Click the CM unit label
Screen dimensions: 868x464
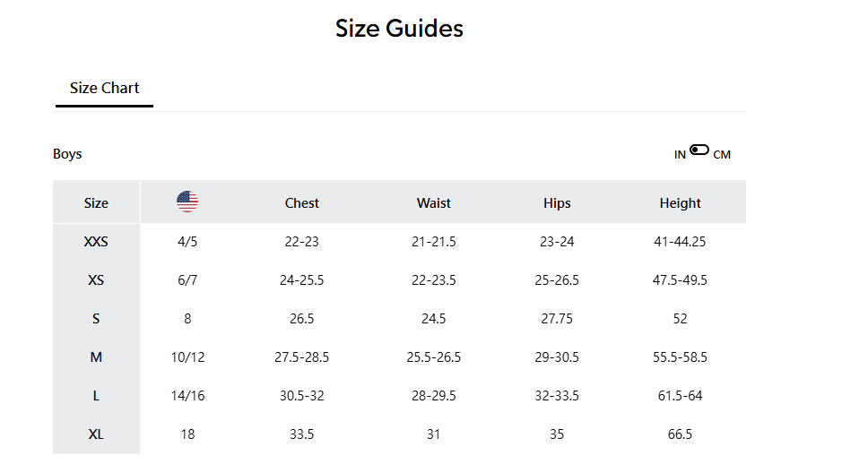tap(722, 155)
